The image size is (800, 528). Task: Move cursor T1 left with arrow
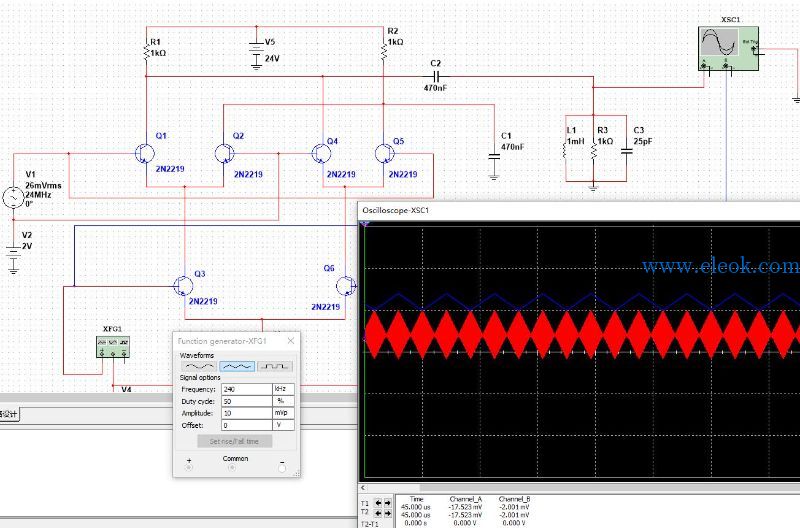click(x=379, y=503)
